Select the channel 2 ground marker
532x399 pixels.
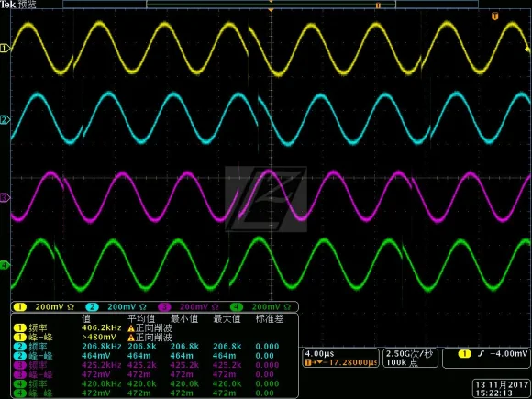pos(5,120)
